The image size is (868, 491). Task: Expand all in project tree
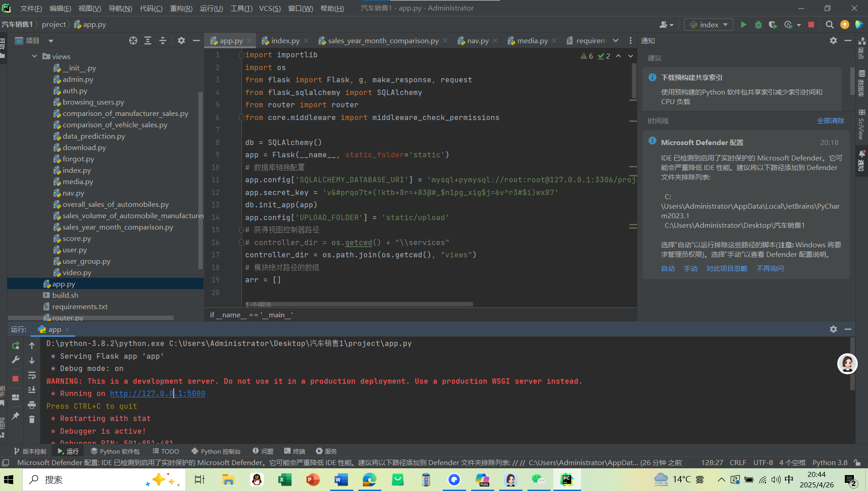coord(148,40)
